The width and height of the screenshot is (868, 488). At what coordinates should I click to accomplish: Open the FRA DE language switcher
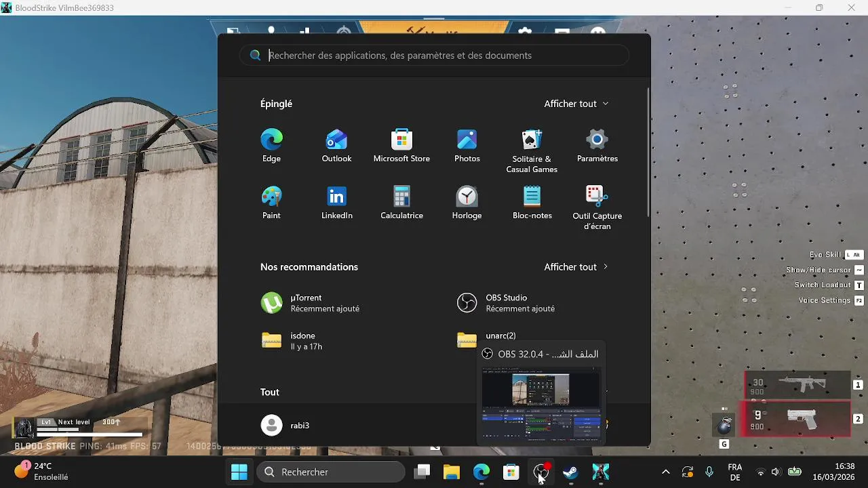(x=734, y=472)
